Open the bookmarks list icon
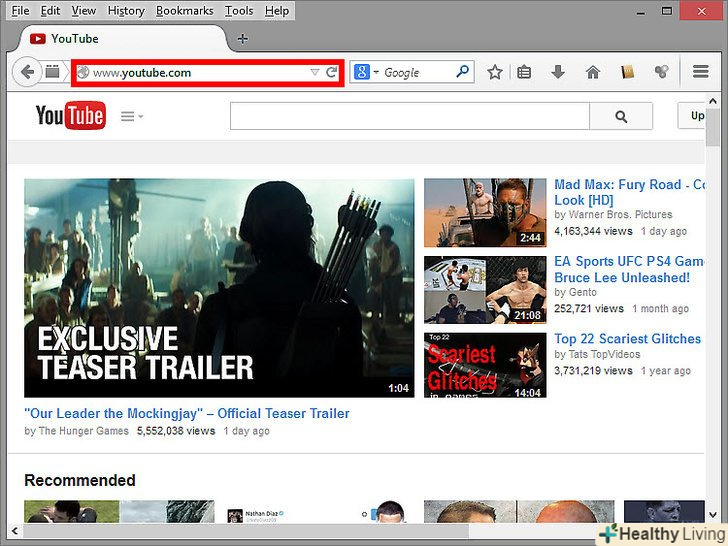The image size is (728, 546). [x=524, y=72]
